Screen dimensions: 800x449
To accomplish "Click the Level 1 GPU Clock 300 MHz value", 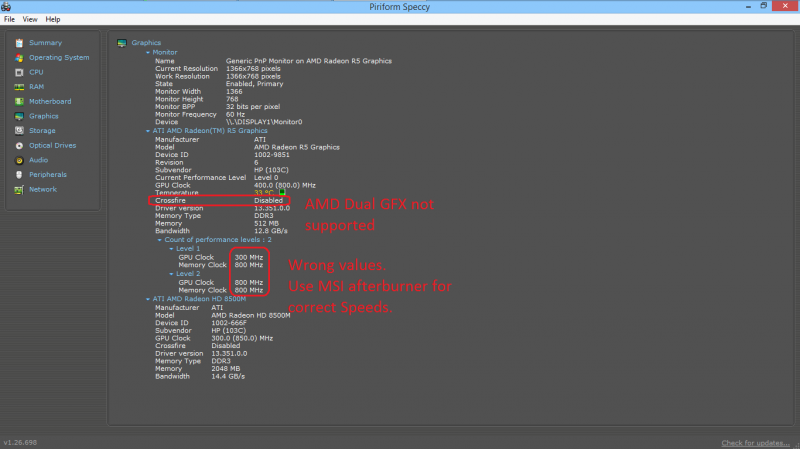I will 249,258.
